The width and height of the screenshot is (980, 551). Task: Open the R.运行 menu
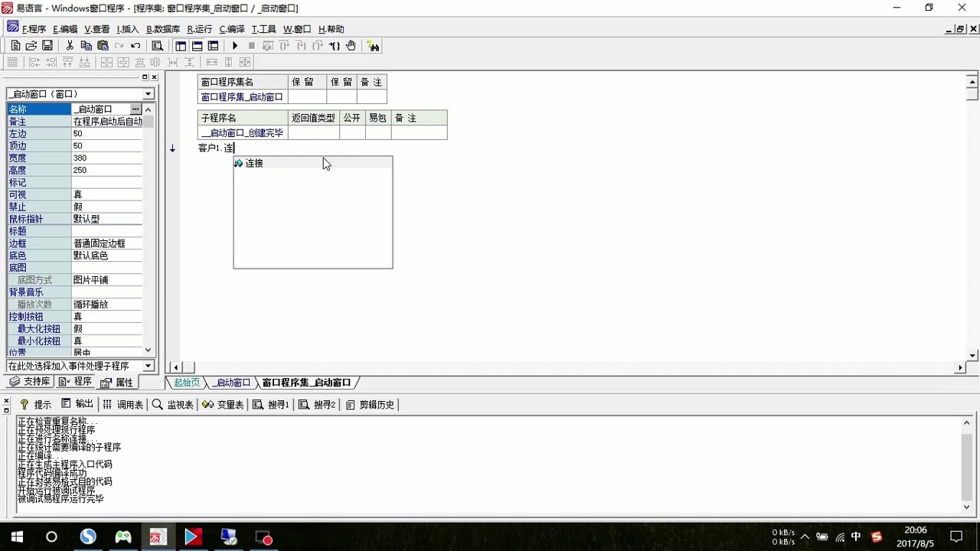(x=200, y=29)
